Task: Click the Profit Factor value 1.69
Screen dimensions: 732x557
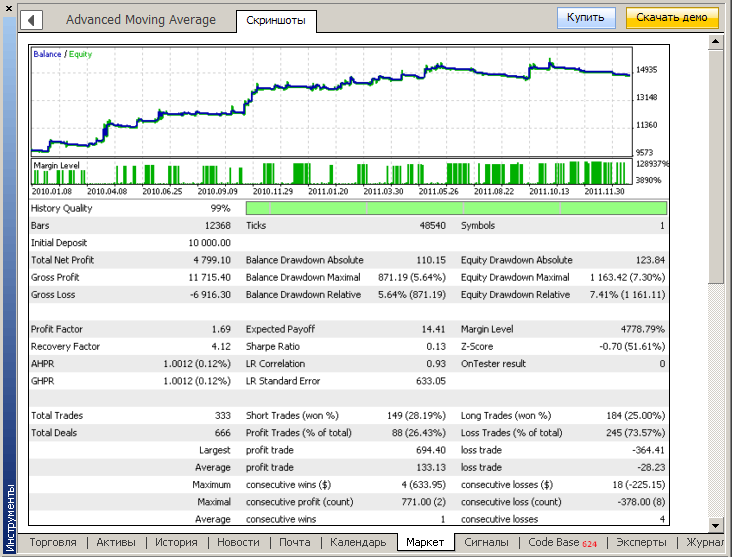Action: point(221,329)
